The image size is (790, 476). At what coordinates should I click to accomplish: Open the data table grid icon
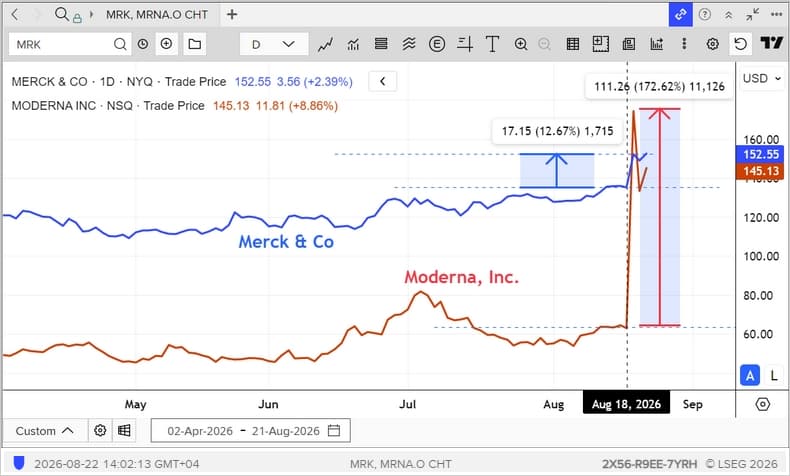pyautogui.click(x=572, y=44)
